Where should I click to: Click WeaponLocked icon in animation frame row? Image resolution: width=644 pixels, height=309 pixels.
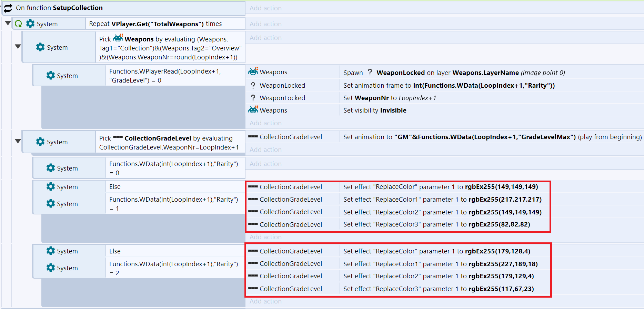click(x=253, y=85)
